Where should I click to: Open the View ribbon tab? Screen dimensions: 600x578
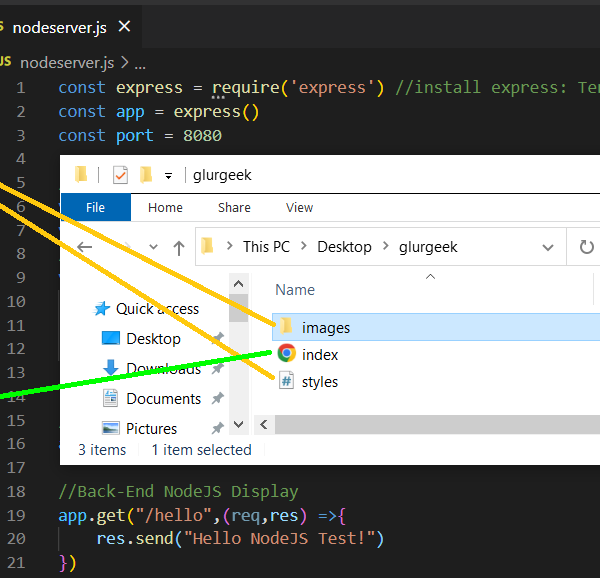299,208
